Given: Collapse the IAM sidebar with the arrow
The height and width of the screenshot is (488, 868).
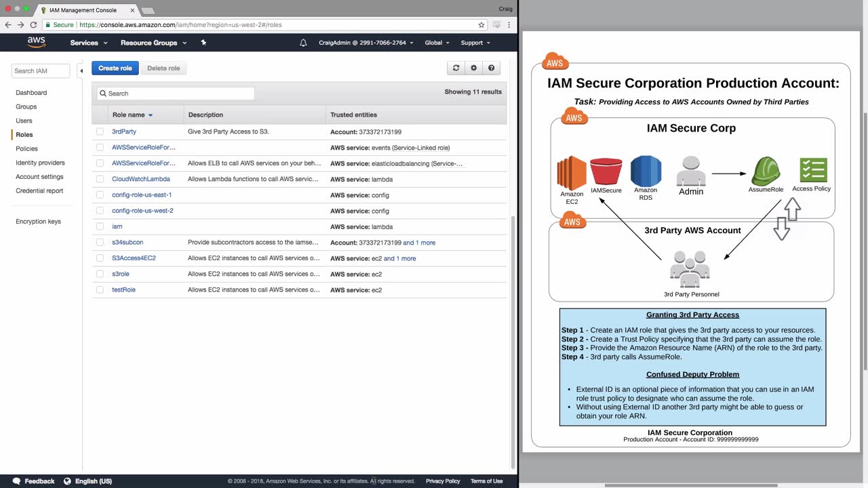Looking at the screenshot, I should [x=81, y=70].
